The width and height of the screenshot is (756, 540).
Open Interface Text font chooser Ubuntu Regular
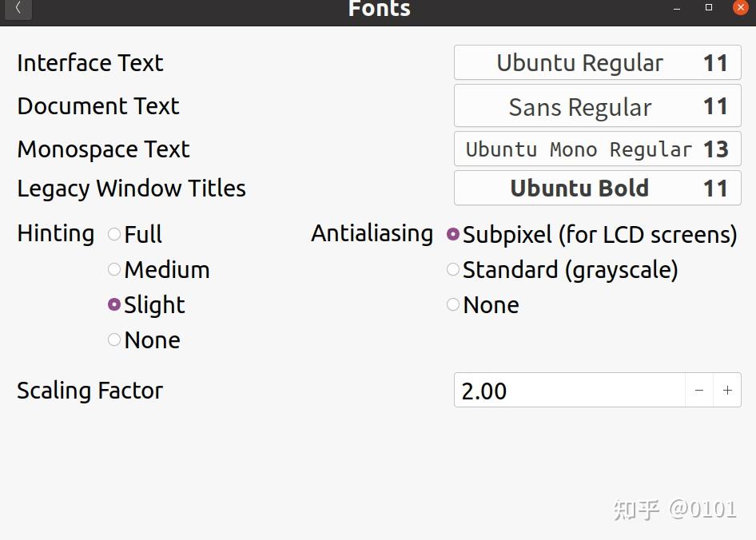tap(597, 63)
